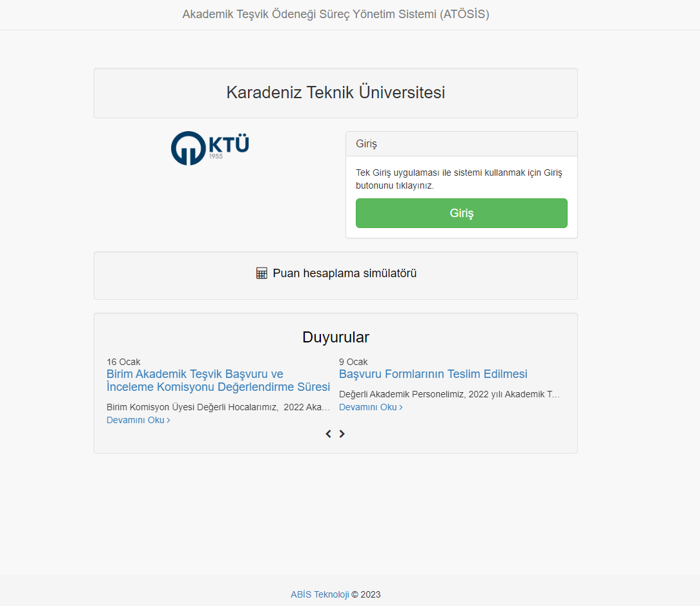Click the Karadeniz Teknik Üniversitesi heading
Viewport: 700px width, 606px height.
[x=336, y=92]
